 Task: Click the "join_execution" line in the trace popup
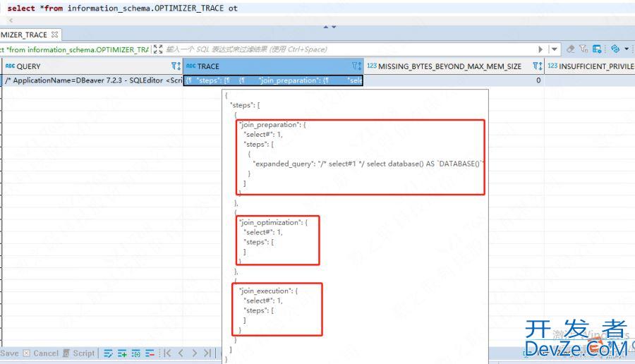tap(268, 291)
